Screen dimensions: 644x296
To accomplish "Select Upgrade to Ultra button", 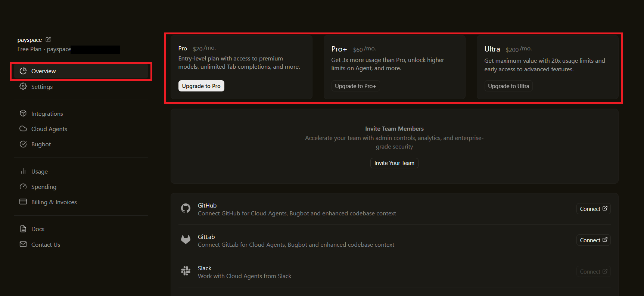I will pos(508,86).
